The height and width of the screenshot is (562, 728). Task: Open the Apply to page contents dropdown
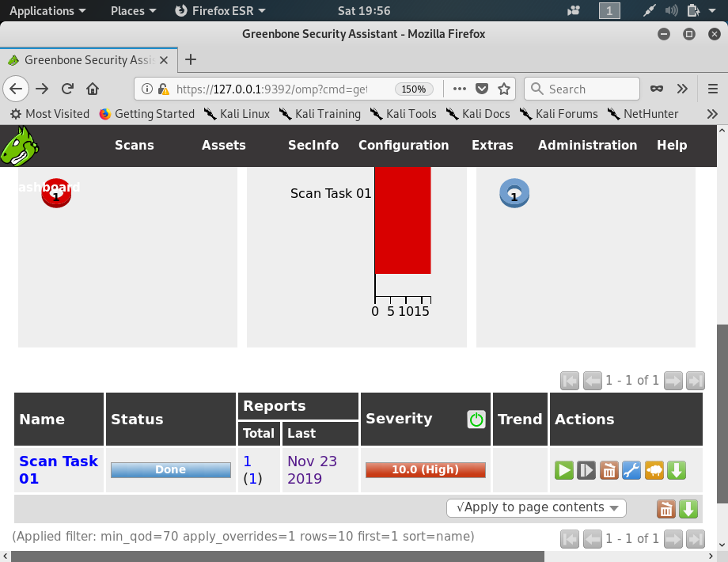pyautogui.click(x=537, y=507)
